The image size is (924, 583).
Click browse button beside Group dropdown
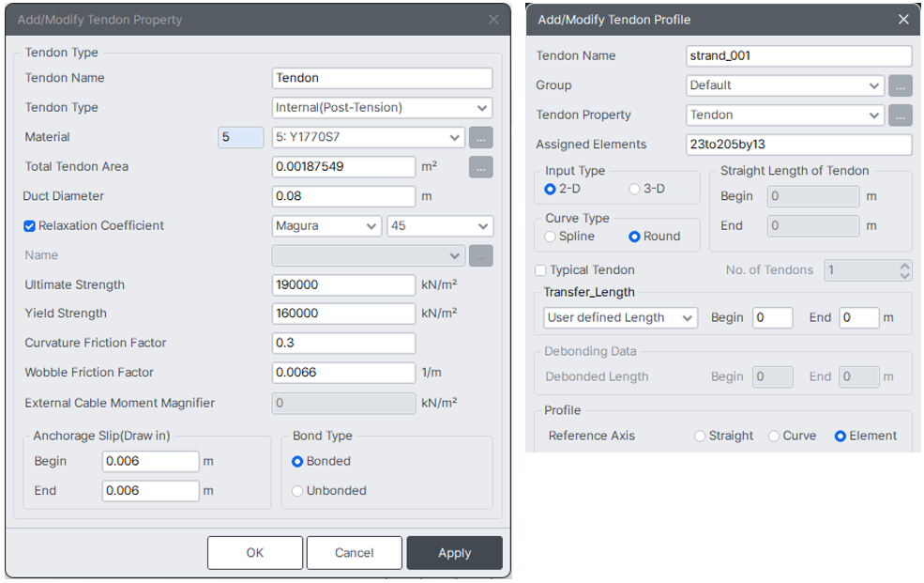[x=900, y=85]
